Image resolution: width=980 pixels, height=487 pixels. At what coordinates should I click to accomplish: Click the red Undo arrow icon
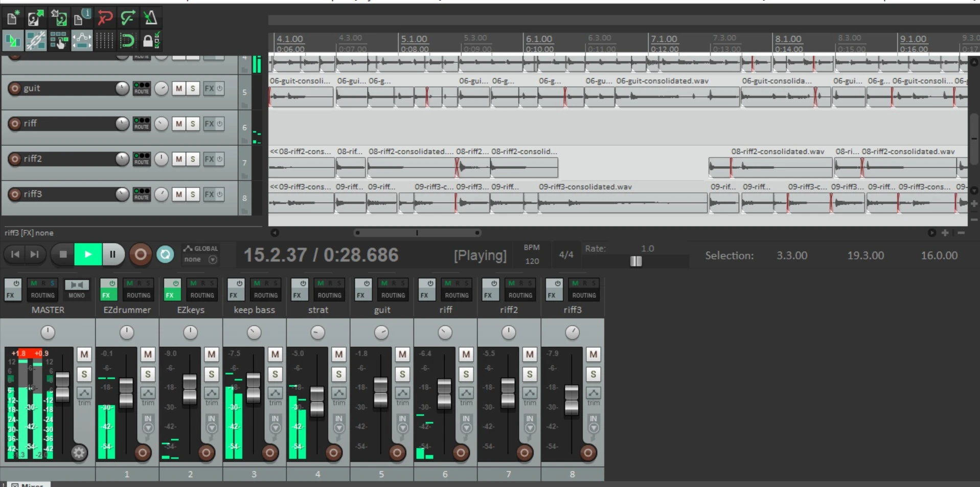coord(105,18)
